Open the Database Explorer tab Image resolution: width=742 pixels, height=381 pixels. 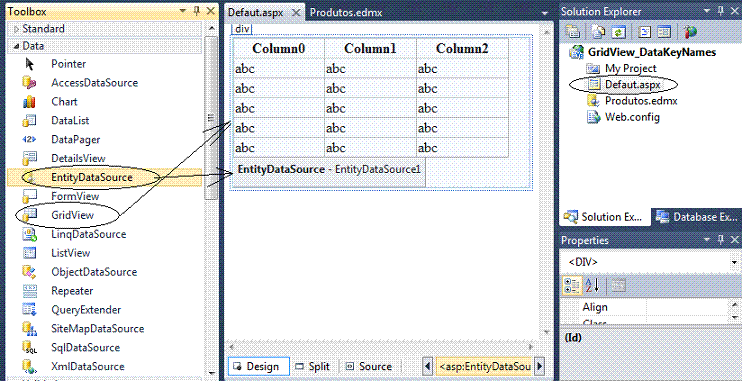[696, 217]
